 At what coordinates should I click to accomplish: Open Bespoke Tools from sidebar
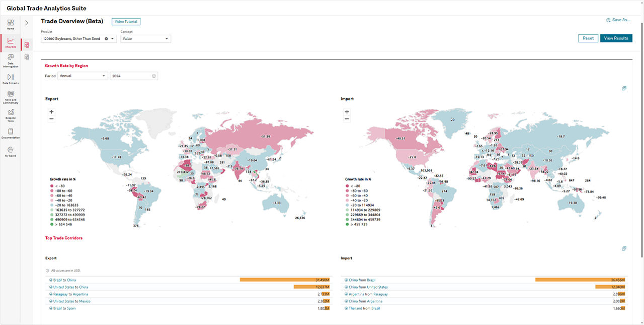[10, 115]
